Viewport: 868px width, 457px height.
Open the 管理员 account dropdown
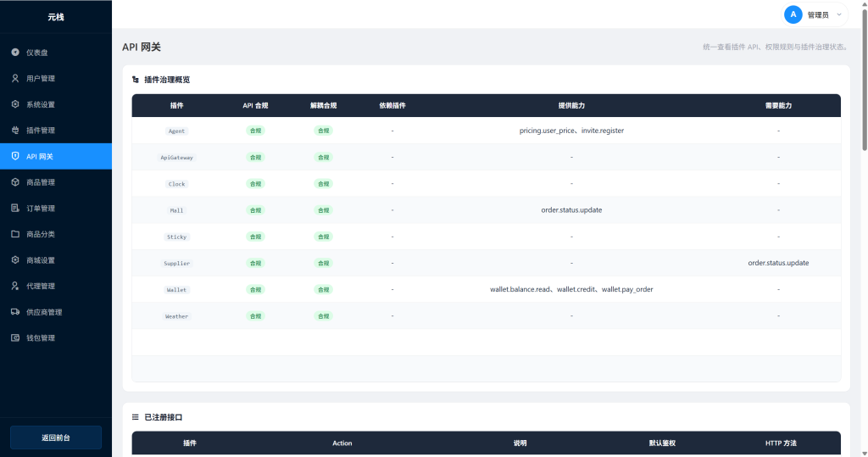coord(815,14)
